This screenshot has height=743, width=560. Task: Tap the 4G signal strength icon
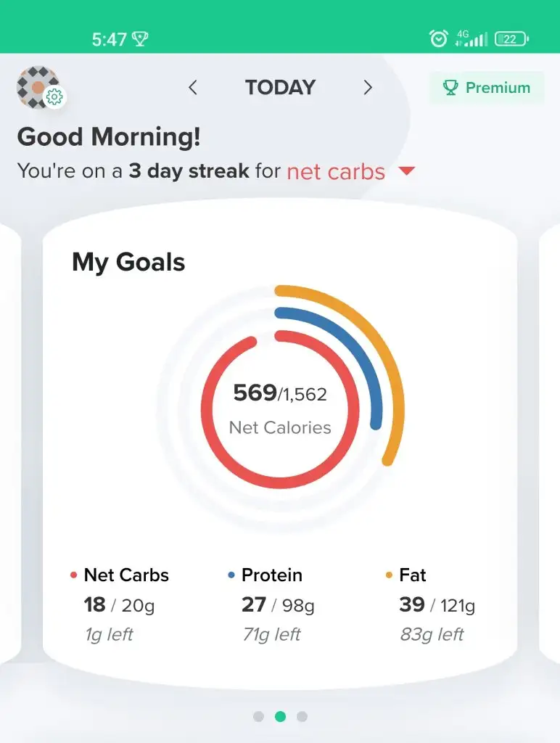click(x=471, y=38)
